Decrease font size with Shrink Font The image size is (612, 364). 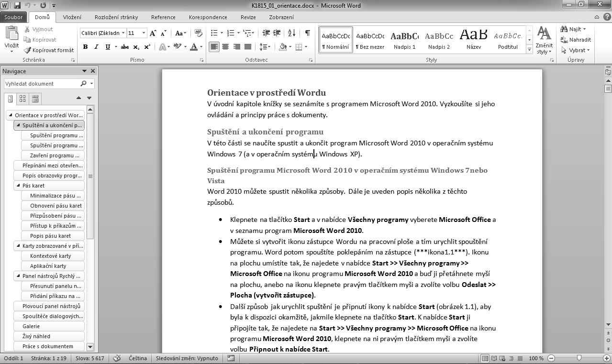click(x=164, y=33)
